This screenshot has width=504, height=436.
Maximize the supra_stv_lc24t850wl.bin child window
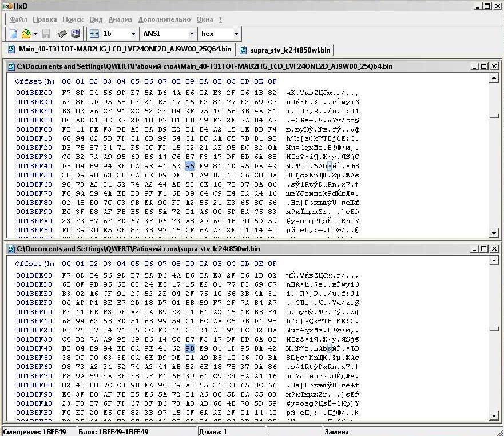(483, 249)
